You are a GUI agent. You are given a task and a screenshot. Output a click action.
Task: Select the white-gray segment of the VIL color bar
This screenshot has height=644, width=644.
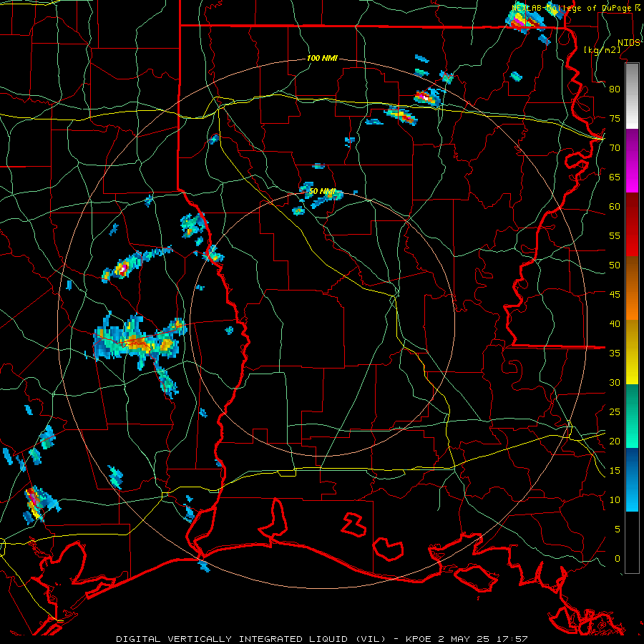point(632,97)
